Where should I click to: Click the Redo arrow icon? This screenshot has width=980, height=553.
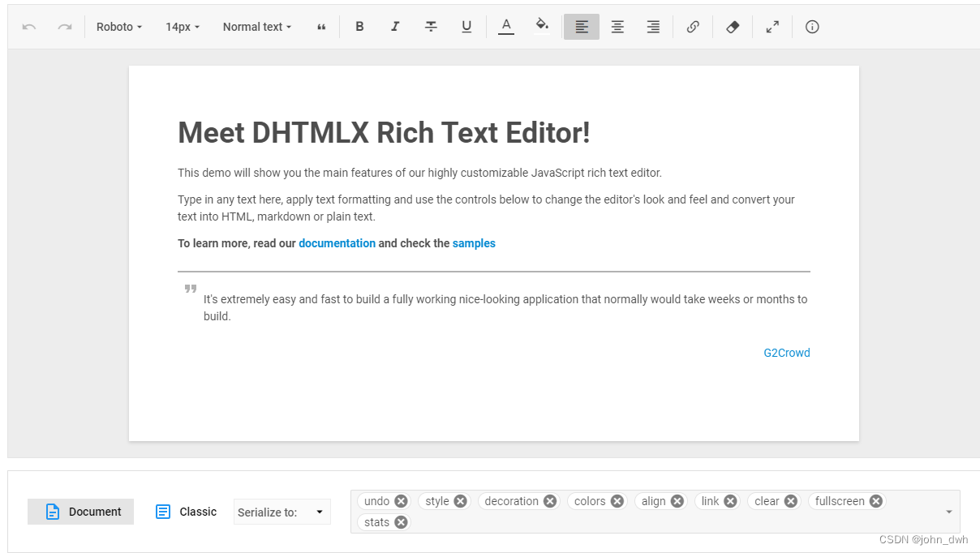[65, 27]
